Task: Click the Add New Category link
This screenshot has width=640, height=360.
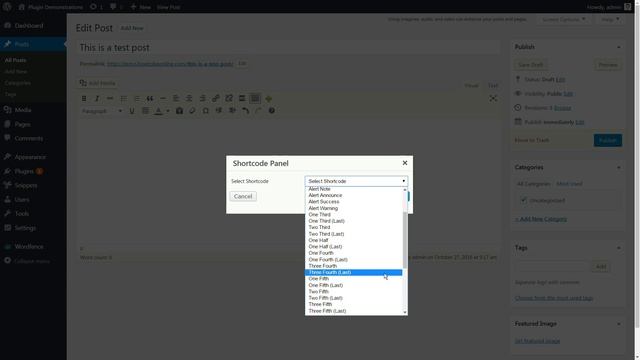Action: 541,219
